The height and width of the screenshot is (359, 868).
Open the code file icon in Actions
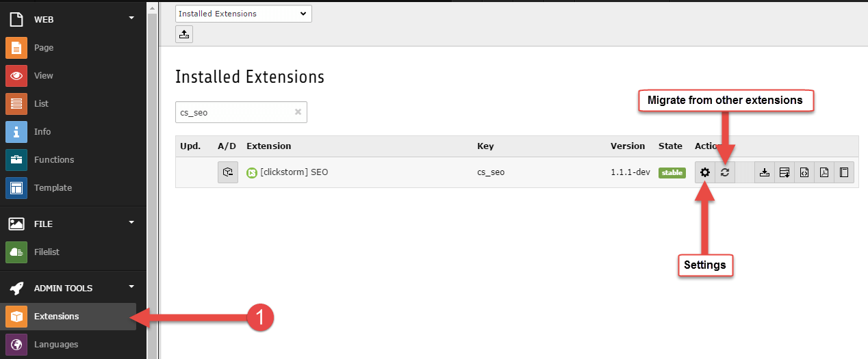pyautogui.click(x=804, y=173)
